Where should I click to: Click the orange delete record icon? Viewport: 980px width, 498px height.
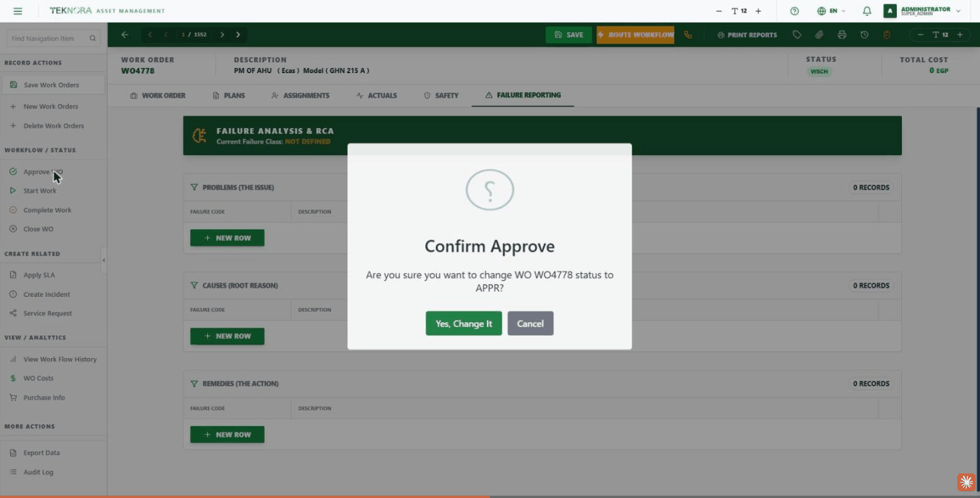pyautogui.click(x=887, y=35)
